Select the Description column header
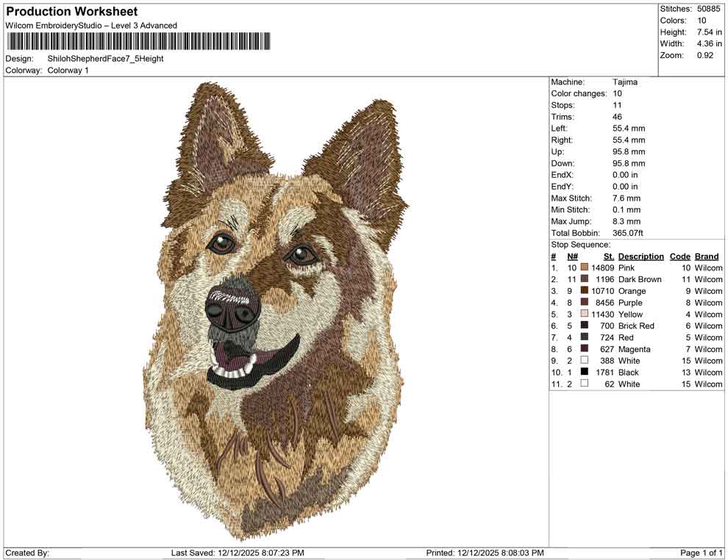Viewport: 728px width, 560px height. pyautogui.click(x=640, y=256)
